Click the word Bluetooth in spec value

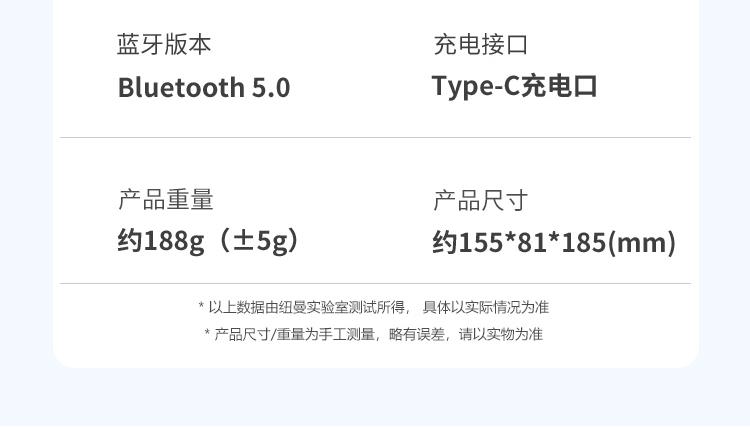point(181,88)
